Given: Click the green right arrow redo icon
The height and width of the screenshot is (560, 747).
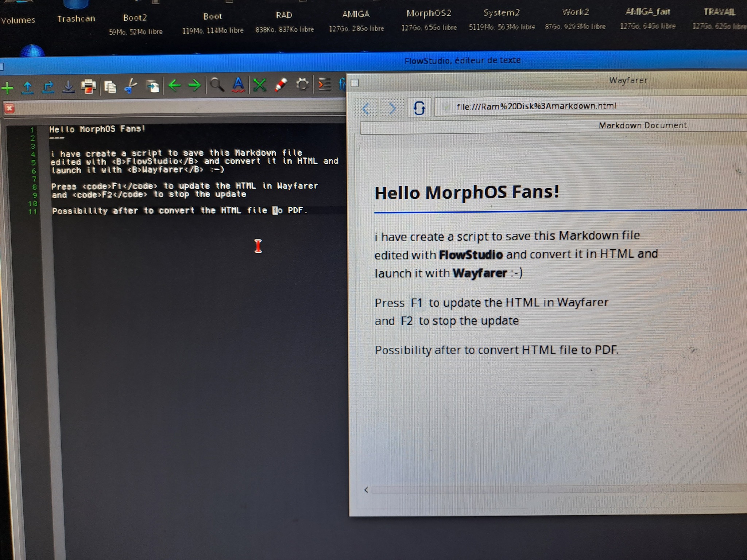Looking at the screenshot, I should [x=195, y=85].
